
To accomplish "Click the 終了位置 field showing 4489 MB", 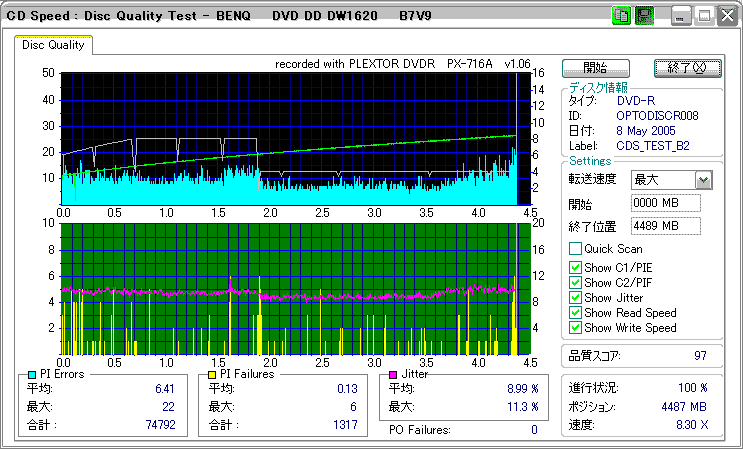I will pyautogui.click(x=665, y=226).
